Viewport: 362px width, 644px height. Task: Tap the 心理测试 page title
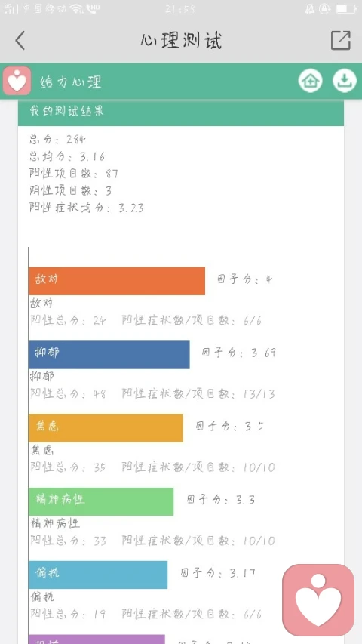pos(181,41)
